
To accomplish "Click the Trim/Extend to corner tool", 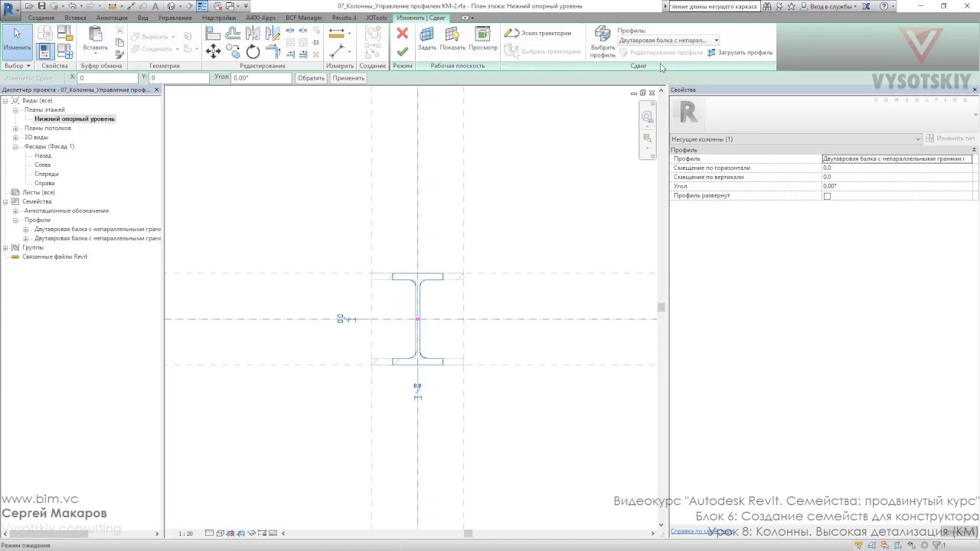I will [x=273, y=51].
